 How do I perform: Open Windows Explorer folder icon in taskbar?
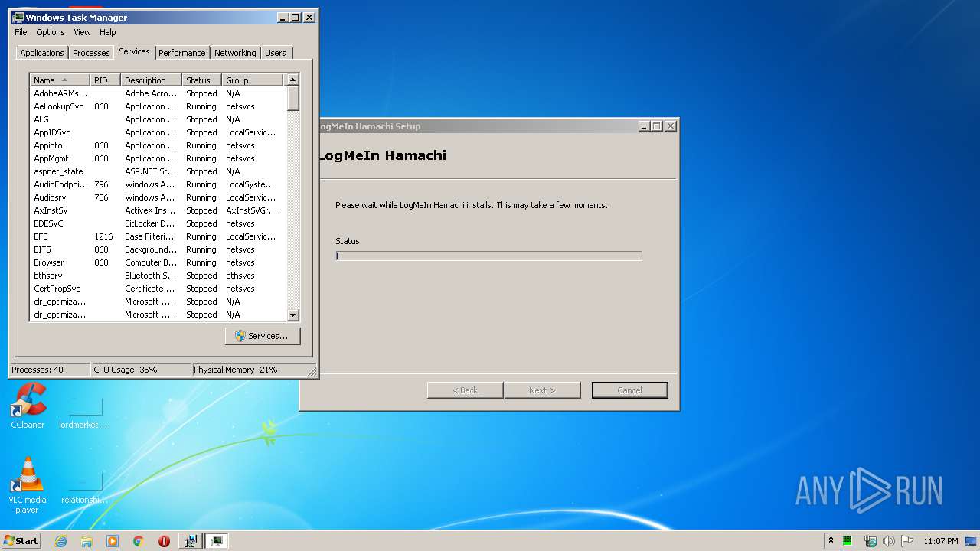(87, 541)
